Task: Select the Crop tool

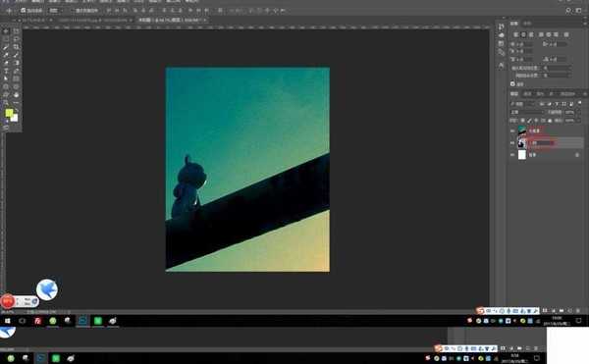Action: click(16, 47)
